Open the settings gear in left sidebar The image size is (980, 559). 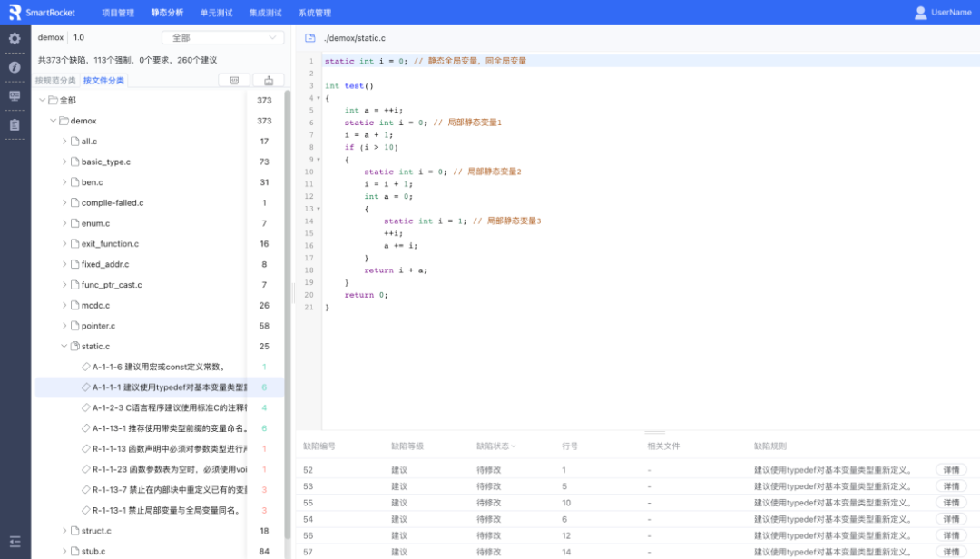click(15, 39)
